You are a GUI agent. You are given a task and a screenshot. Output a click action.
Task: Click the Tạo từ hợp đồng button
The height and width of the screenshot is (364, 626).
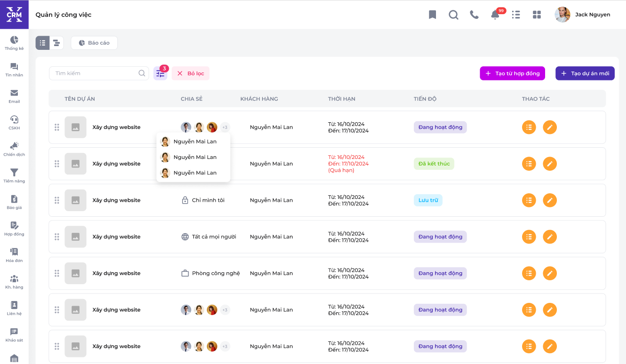(x=512, y=73)
